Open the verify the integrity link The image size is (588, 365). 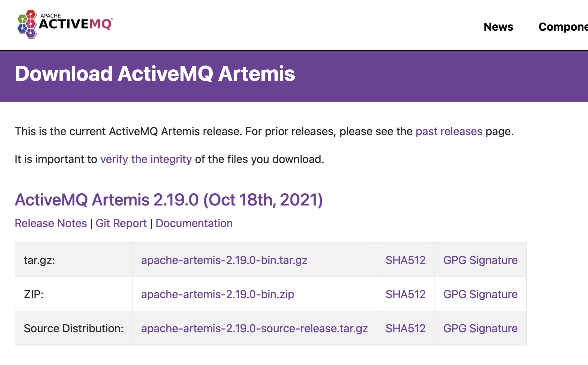point(146,159)
